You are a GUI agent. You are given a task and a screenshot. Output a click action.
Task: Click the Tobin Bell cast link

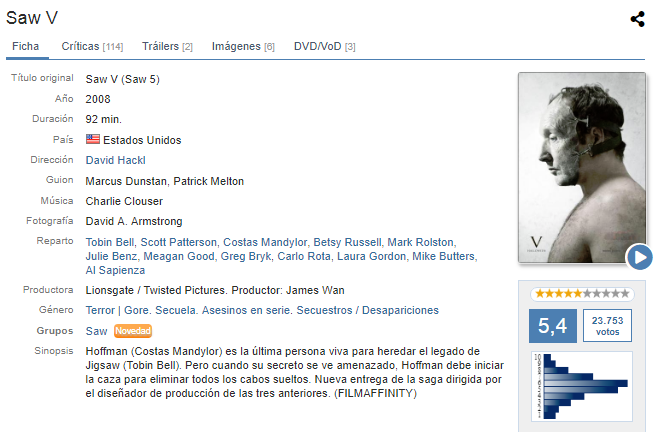[x=110, y=242]
